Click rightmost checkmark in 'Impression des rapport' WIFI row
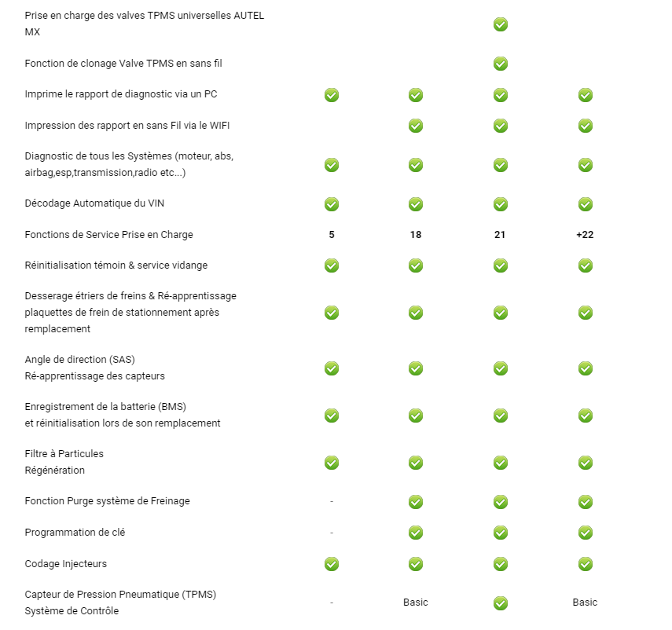672x630 pixels. (x=586, y=126)
